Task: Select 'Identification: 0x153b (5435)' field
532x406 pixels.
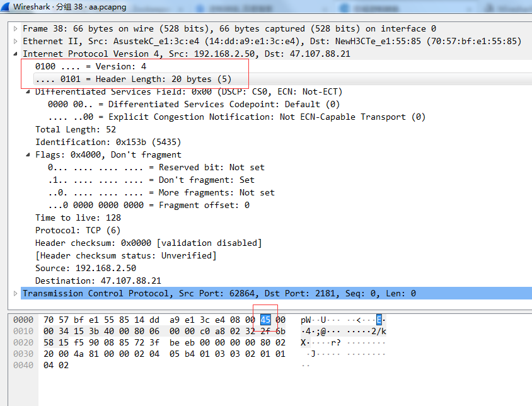Action: [x=108, y=142]
